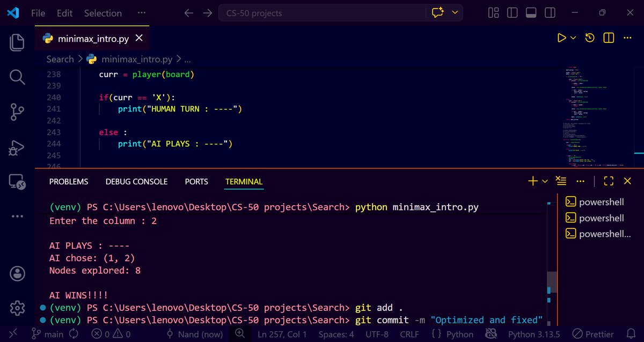
Task: Select interpreter Python 3.13.5
Action: coord(534,334)
